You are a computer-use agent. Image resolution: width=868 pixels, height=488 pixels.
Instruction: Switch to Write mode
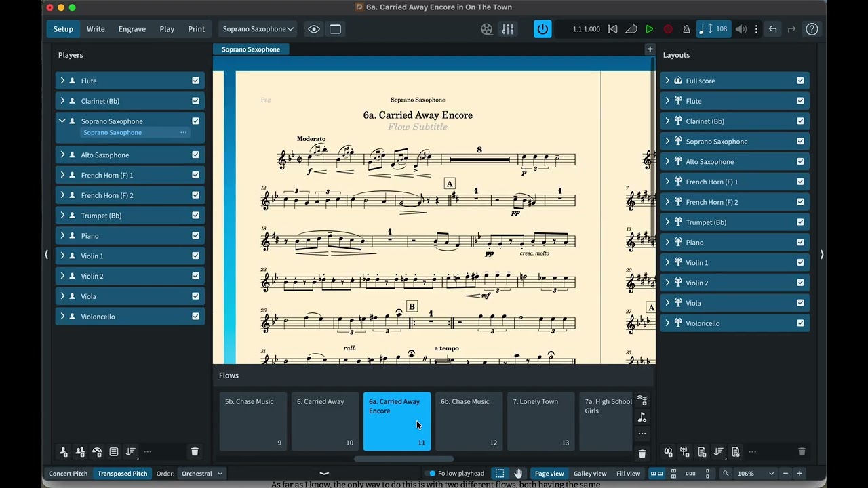[96, 29]
